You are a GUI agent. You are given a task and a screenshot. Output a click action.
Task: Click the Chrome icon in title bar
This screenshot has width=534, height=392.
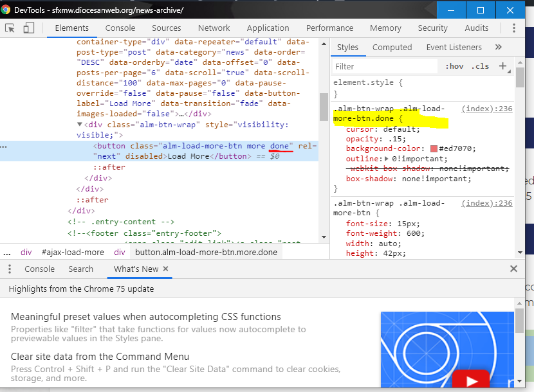[6, 10]
